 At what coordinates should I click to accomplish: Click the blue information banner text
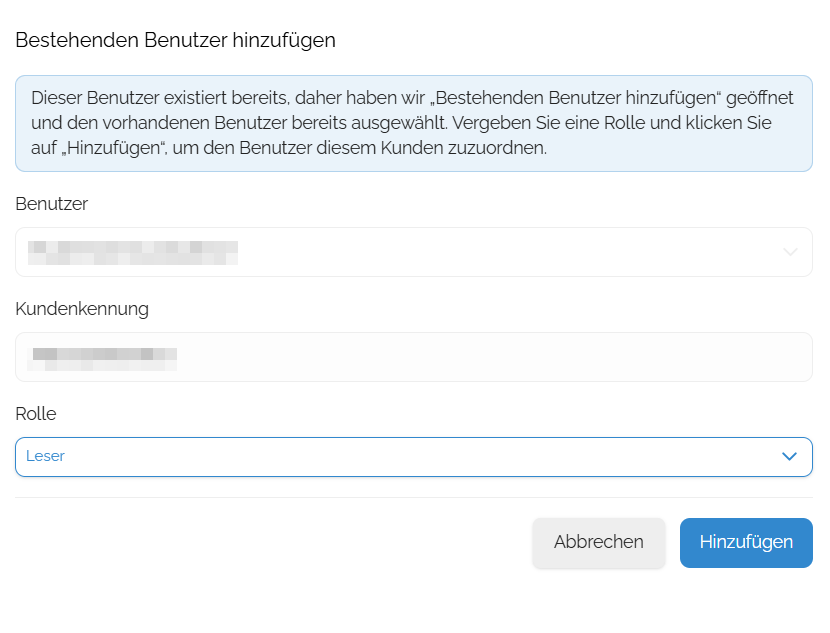point(414,123)
